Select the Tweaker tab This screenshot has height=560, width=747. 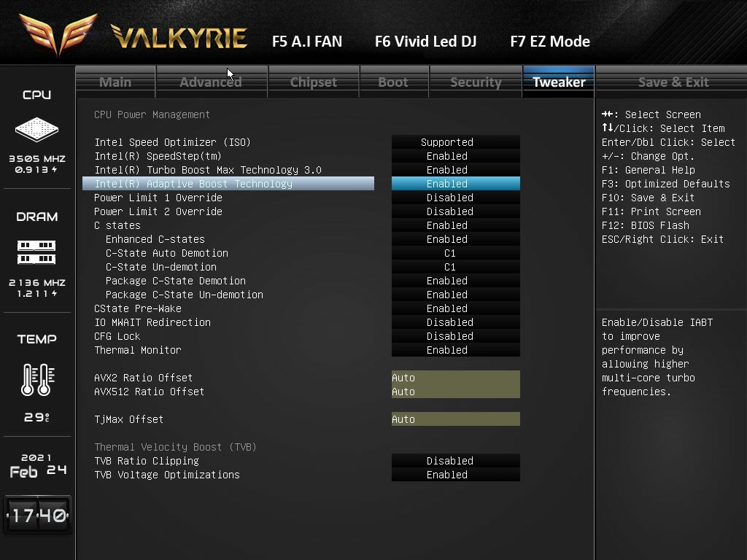click(558, 82)
